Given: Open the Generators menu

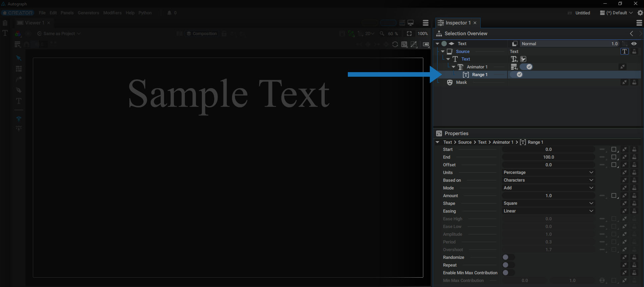Looking at the screenshot, I should click(89, 13).
